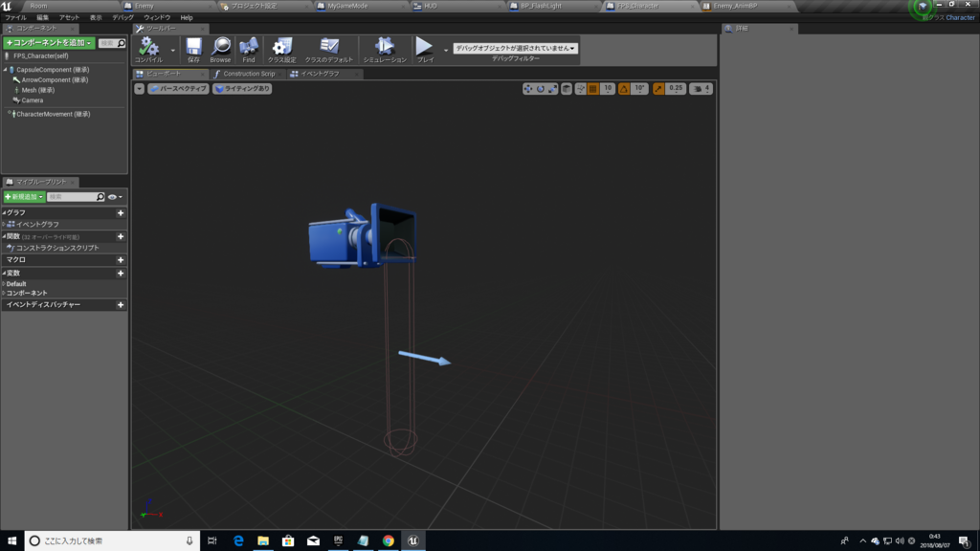
Task: Open Chrome from the taskbar
Action: click(389, 541)
